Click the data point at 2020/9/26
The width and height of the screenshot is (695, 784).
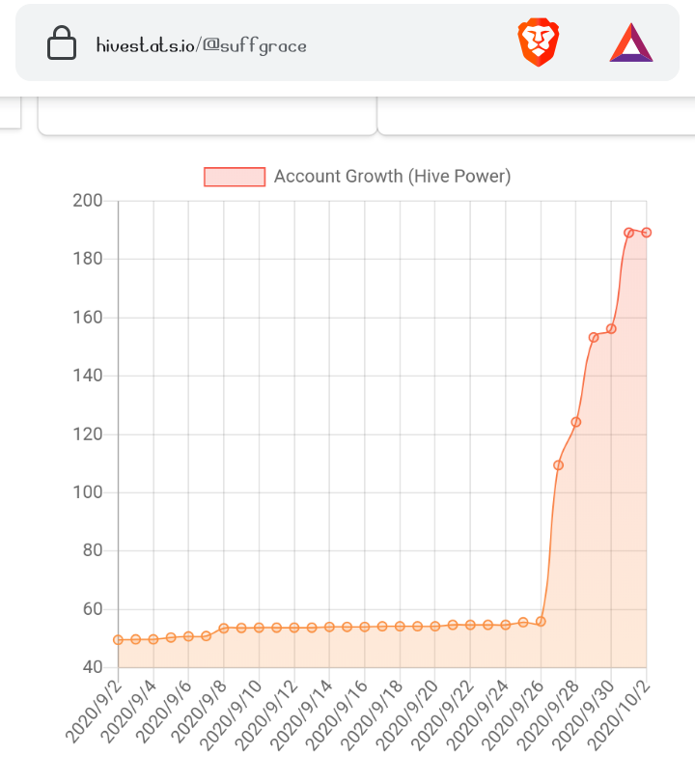click(x=541, y=622)
